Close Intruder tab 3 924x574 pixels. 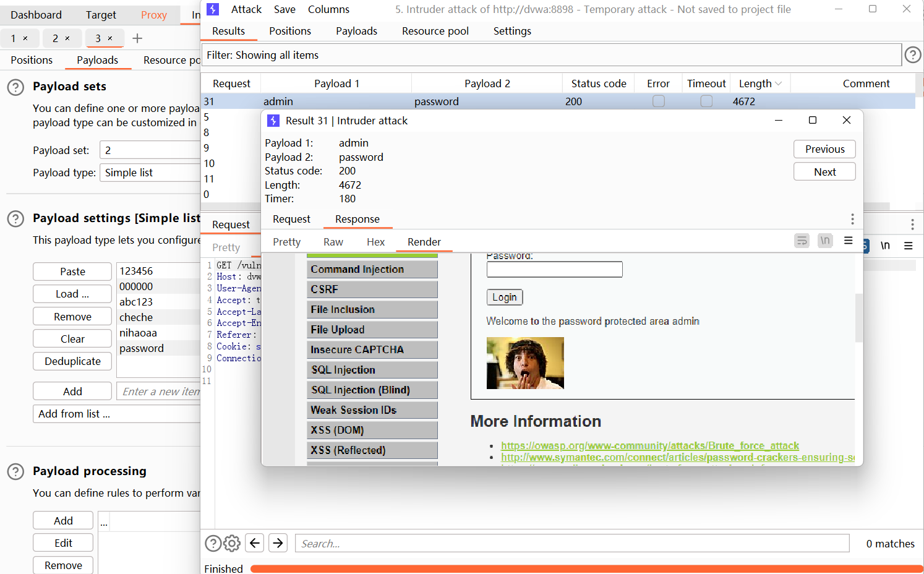point(110,38)
